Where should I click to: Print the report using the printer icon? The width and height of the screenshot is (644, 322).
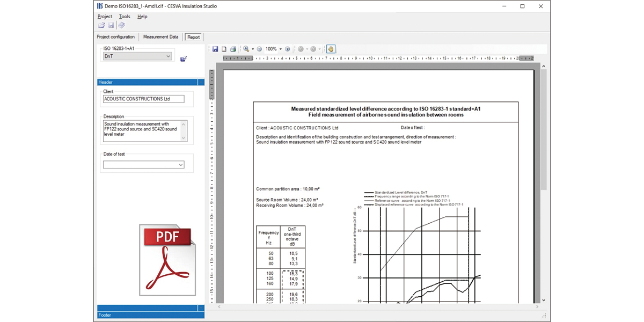coord(233,49)
